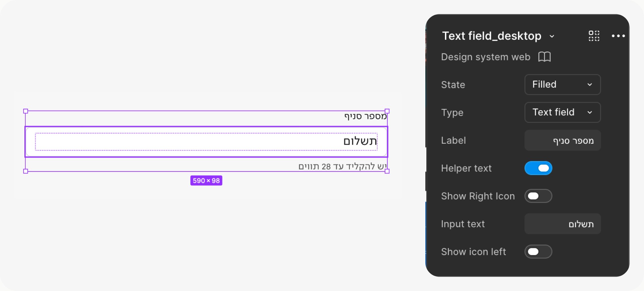644x291 pixels.
Task: Open the component documentation book icon
Action: (544, 57)
